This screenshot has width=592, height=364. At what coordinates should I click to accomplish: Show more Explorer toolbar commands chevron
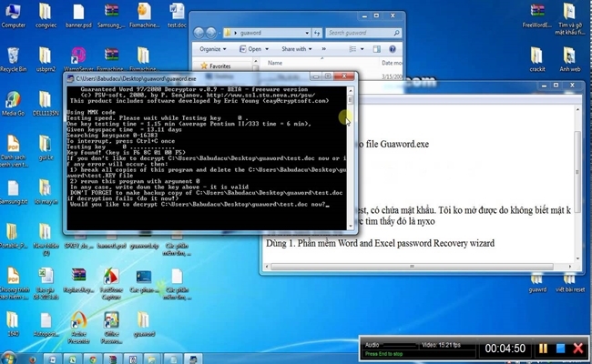point(323,49)
